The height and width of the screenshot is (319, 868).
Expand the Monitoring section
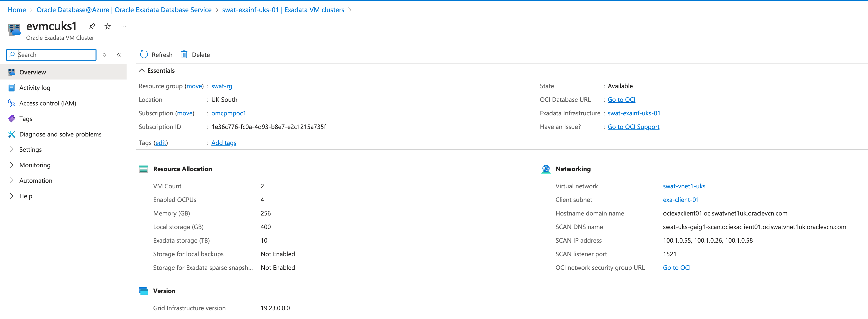coord(35,165)
